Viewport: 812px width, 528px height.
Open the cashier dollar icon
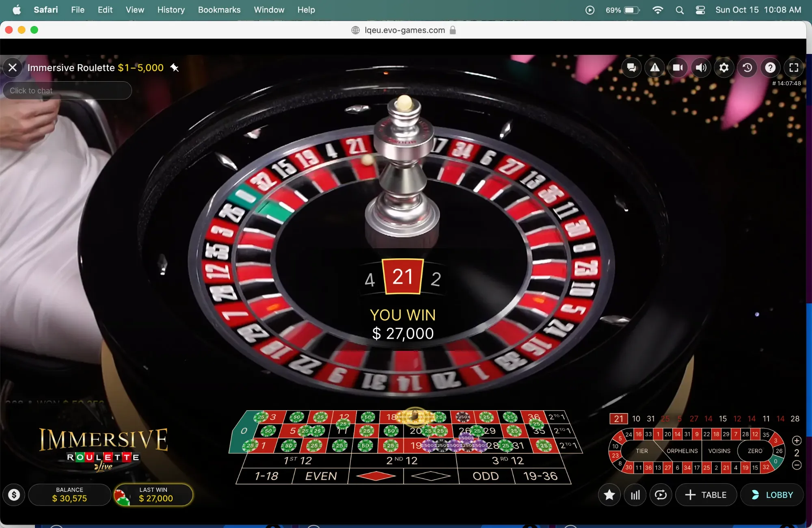pyautogui.click(x=14, y=495)
